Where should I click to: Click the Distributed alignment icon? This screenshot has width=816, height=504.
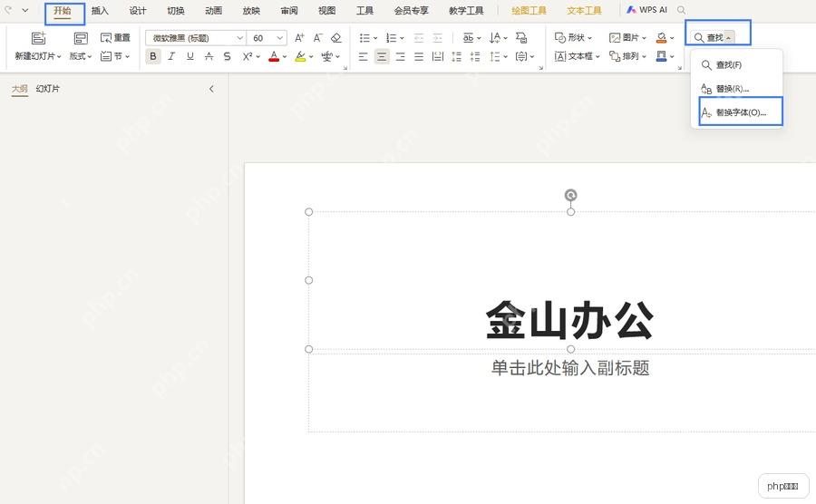[438, 56]
